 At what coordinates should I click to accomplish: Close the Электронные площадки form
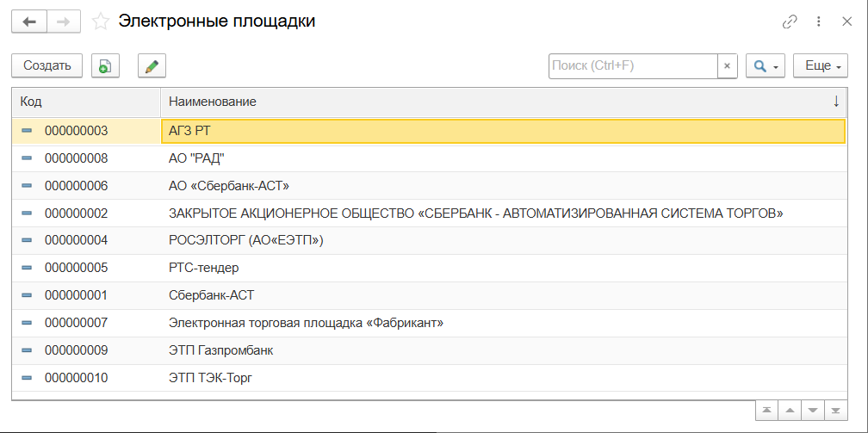coord(846,22)
